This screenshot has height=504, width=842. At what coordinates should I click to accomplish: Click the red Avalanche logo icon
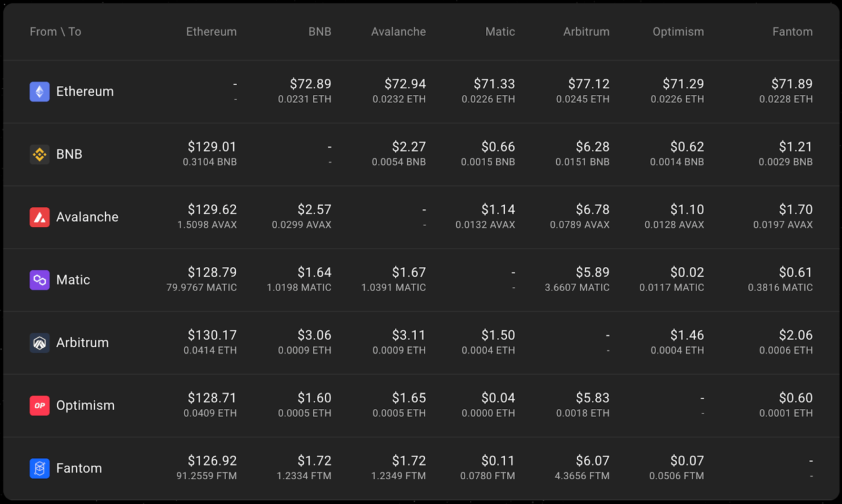click(39, 217)
